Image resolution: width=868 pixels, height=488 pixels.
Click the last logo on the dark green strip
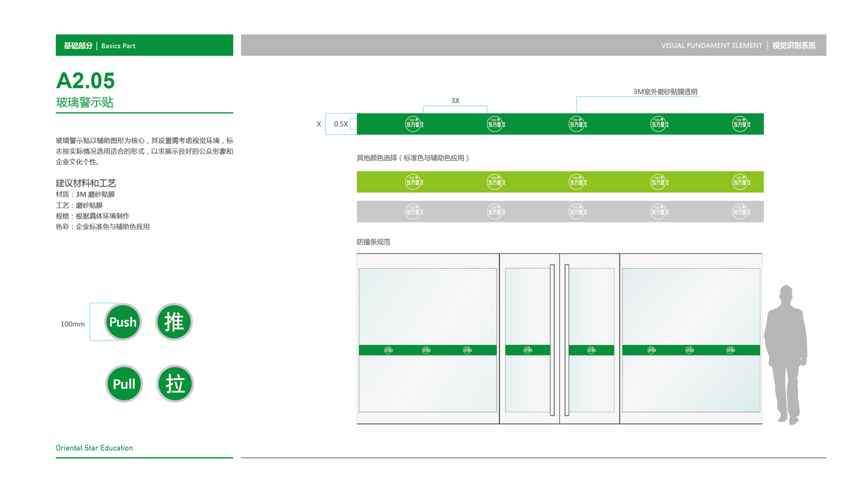click(x=740, y=124)
